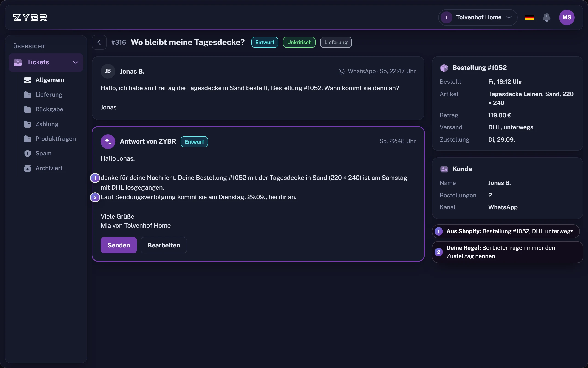This screenshot has width=588, height=368.
Task: Open the notifications bell
Action: [x=546, y=17]
